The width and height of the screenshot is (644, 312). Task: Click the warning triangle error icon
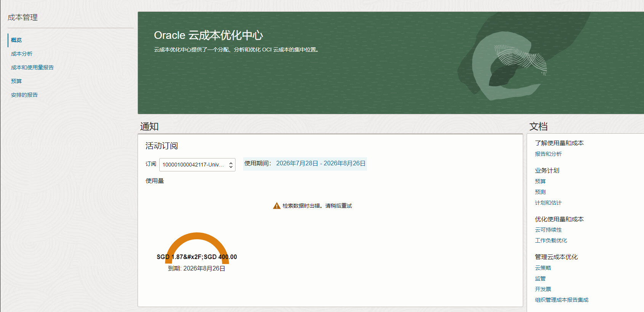[277, 206]
